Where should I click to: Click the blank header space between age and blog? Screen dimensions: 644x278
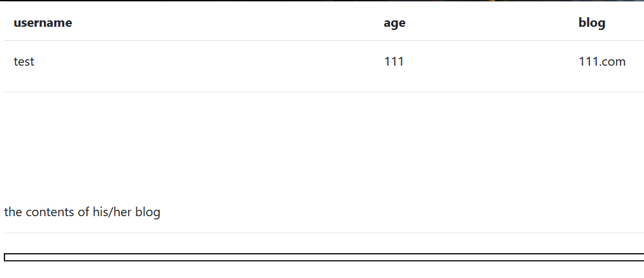(x=492, y=22)
